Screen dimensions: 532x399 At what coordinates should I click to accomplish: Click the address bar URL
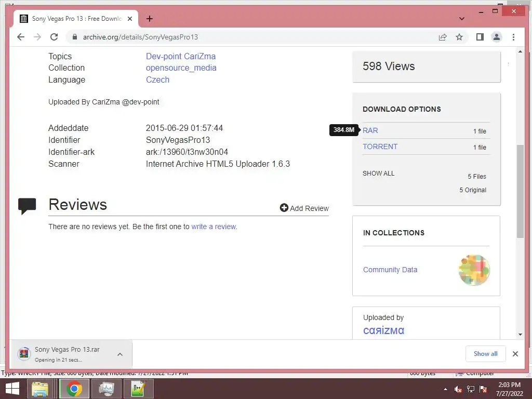tap(140, 37)
